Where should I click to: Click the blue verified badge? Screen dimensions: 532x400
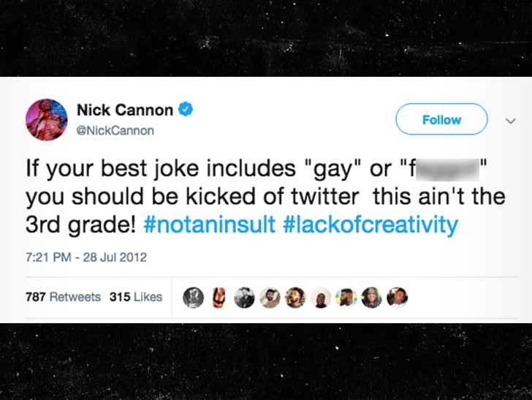(x=186, y=110)
